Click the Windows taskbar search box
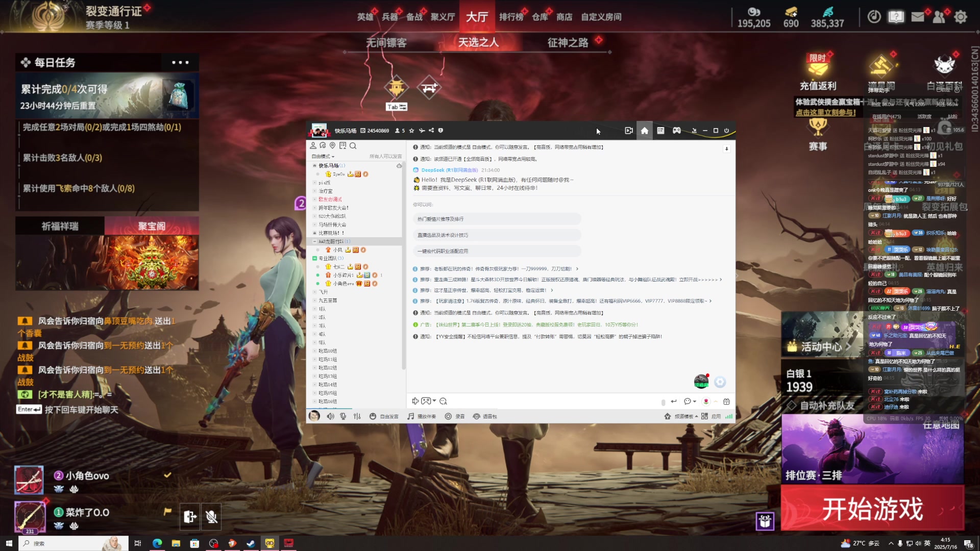Image resolution: width=980 pixels, height=551 pixels. coord(73,543)
